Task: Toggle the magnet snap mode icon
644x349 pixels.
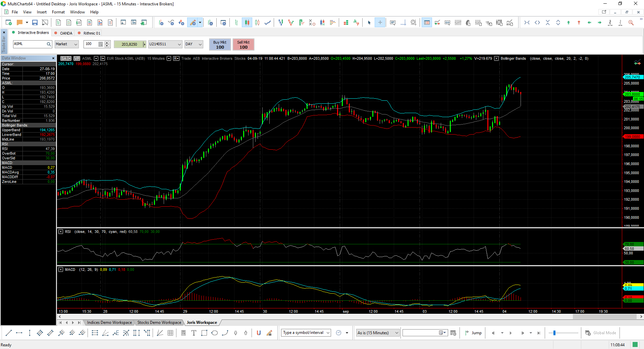Action: 259,333
